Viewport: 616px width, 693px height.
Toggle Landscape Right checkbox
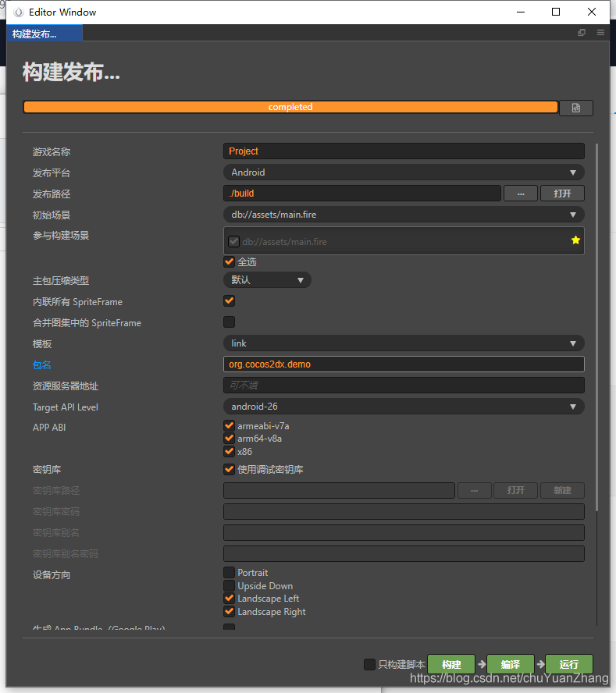pos(229,612)
